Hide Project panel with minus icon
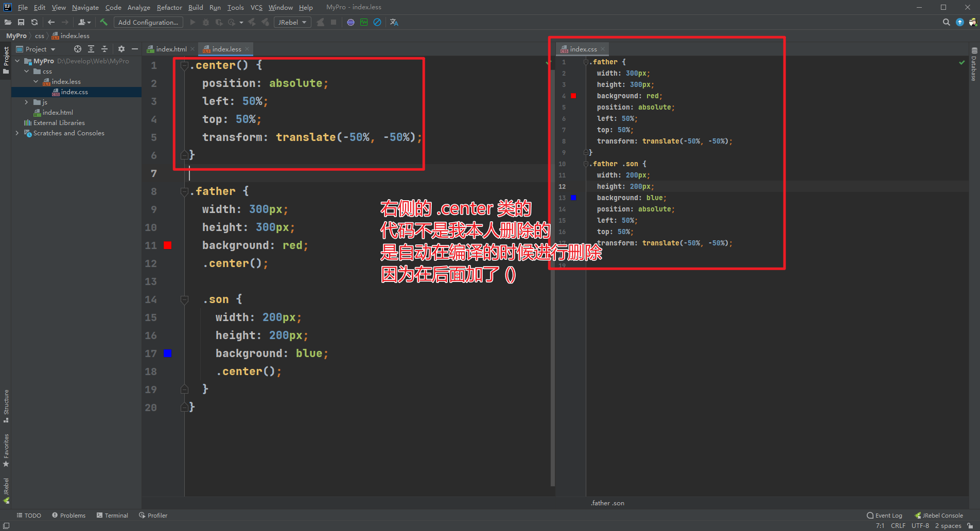Viewport: 980px width, 531px height. click(x=135, y=49)
